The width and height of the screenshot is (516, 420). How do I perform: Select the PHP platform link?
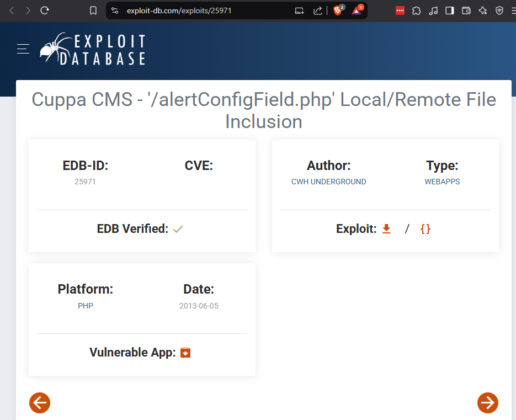click(86, 306)
